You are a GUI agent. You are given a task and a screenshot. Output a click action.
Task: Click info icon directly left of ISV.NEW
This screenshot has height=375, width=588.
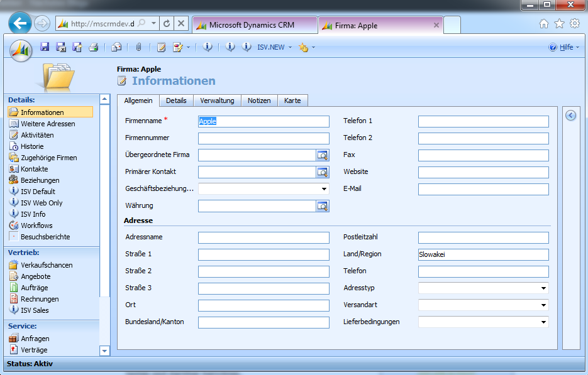(247, 47)
